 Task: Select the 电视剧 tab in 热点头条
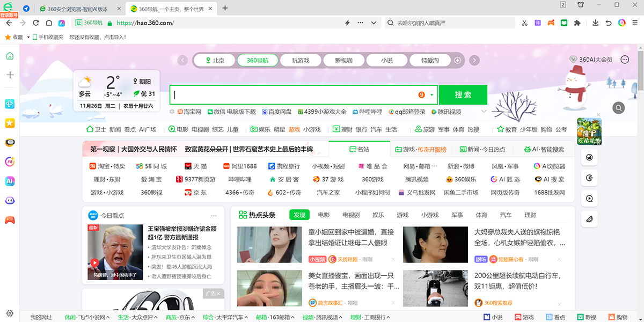(351, 215)
